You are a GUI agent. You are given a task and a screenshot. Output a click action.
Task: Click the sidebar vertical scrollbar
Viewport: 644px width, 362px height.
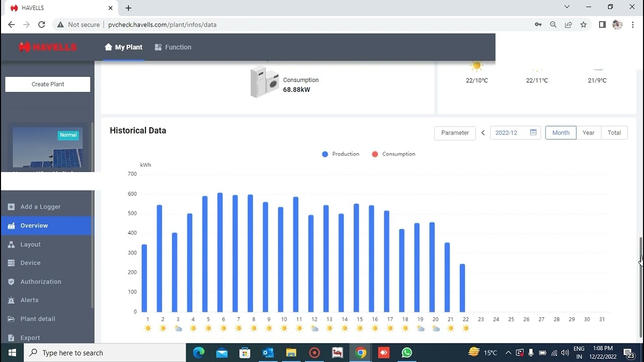point(92,216)
